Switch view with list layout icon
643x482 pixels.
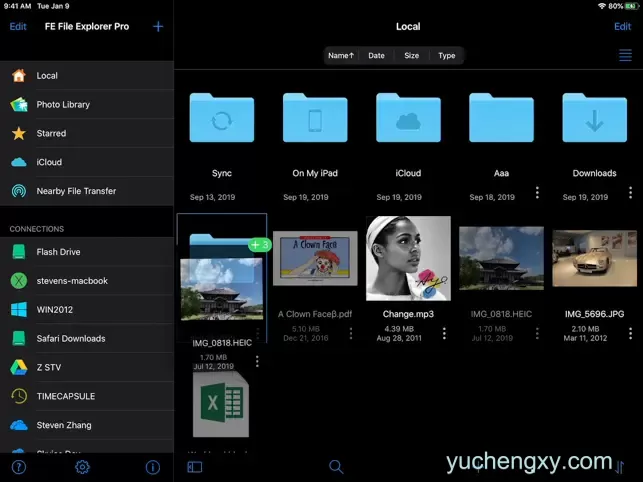click(x=625, y=55)
